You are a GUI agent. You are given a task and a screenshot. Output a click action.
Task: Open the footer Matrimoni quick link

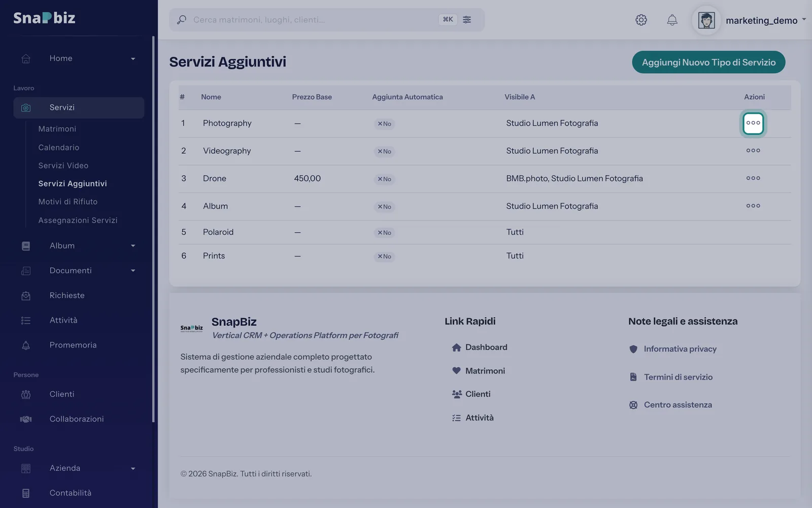479,371
